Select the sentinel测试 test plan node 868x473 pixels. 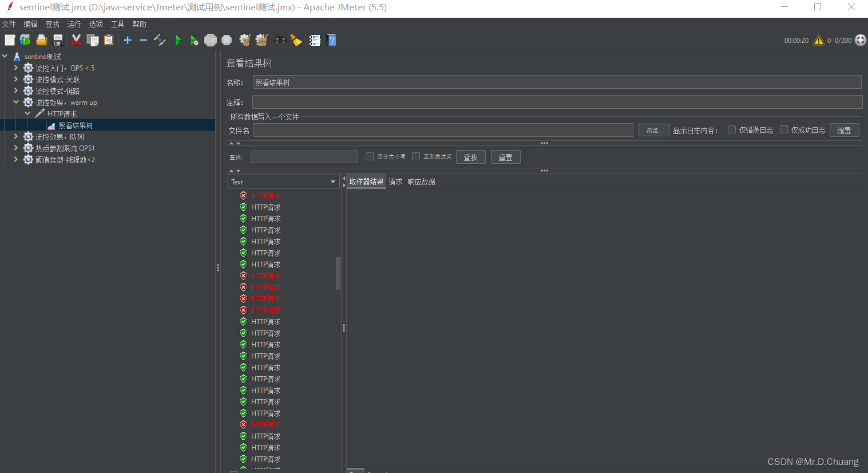click(43, 57)
